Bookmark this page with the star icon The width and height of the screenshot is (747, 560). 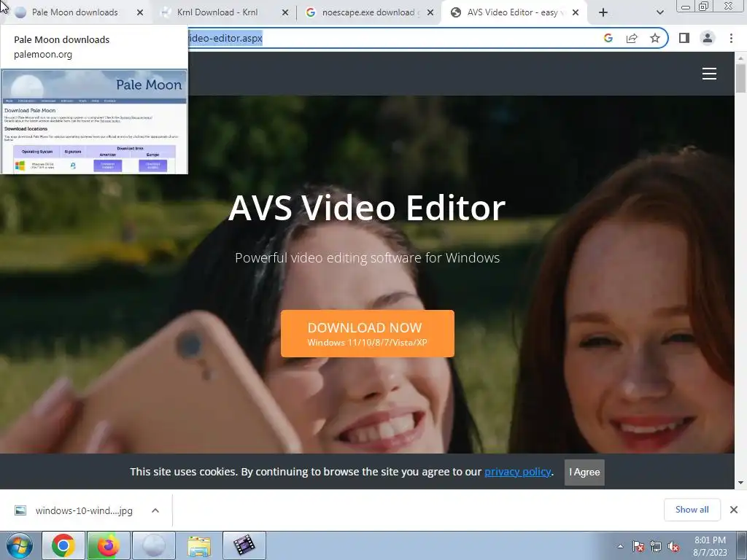click(x=655, y=38)
